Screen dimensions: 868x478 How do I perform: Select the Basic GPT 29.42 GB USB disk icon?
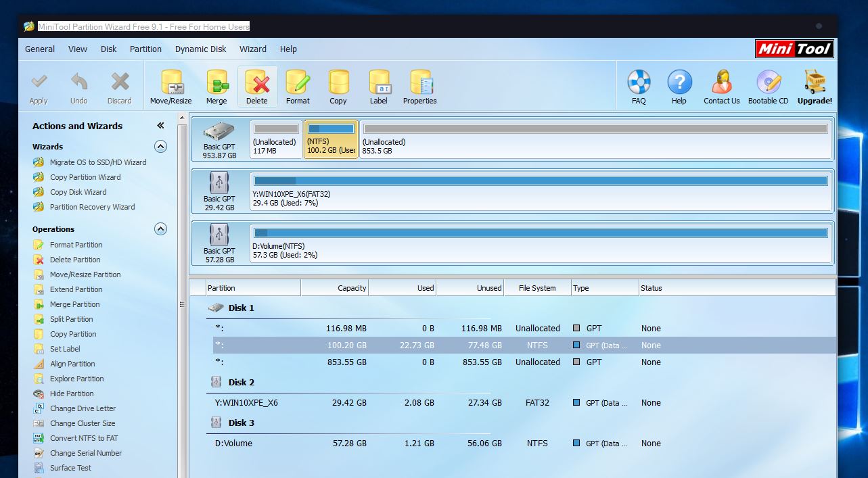click(219, 183)
